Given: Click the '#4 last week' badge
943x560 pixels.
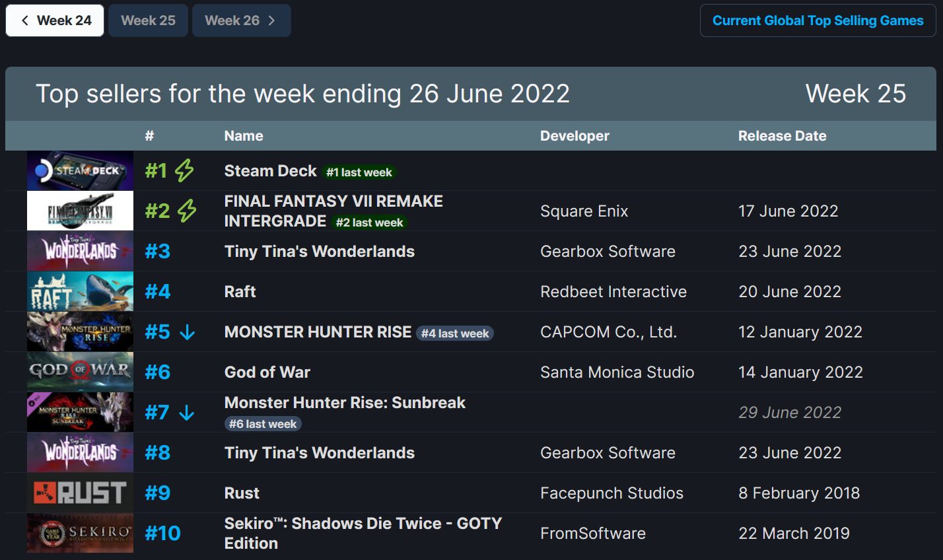Looking at the screenshot, I should [455, 333].
